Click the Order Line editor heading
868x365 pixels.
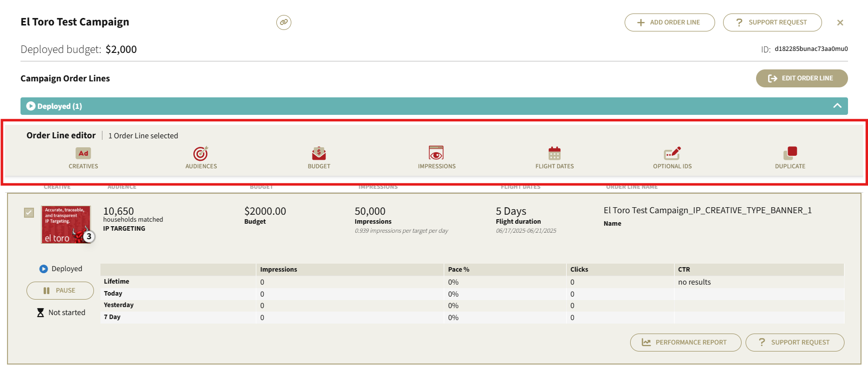click(x=61, y=135)
